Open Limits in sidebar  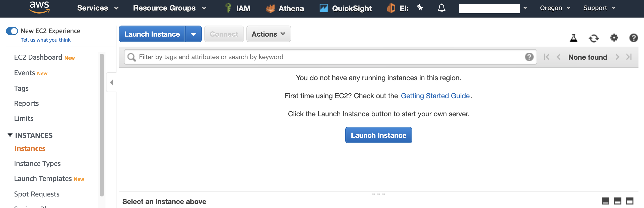point(24,119)
